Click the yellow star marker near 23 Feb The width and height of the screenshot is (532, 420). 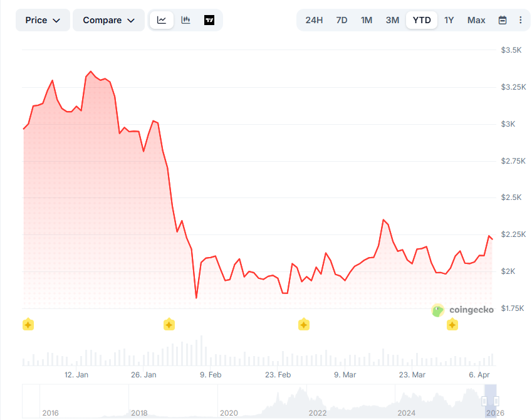303,325
